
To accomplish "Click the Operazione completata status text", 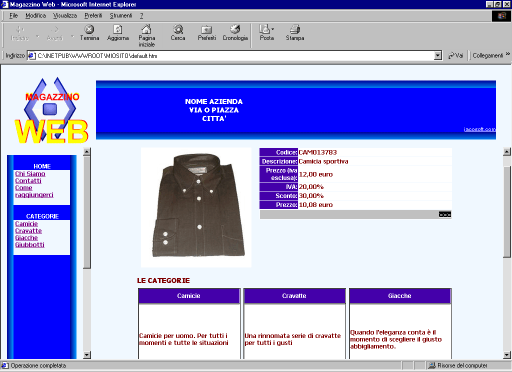I will [38, 366].
